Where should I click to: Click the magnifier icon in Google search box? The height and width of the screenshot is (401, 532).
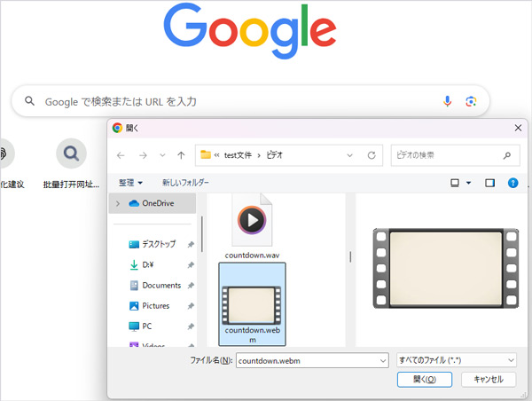[x=29, y=101]
